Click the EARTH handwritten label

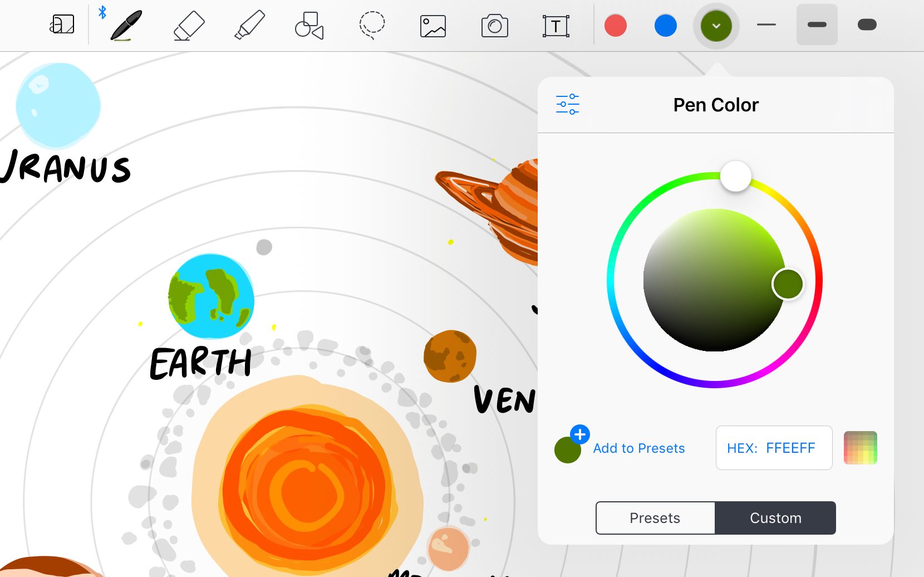[x=200, y=364]
